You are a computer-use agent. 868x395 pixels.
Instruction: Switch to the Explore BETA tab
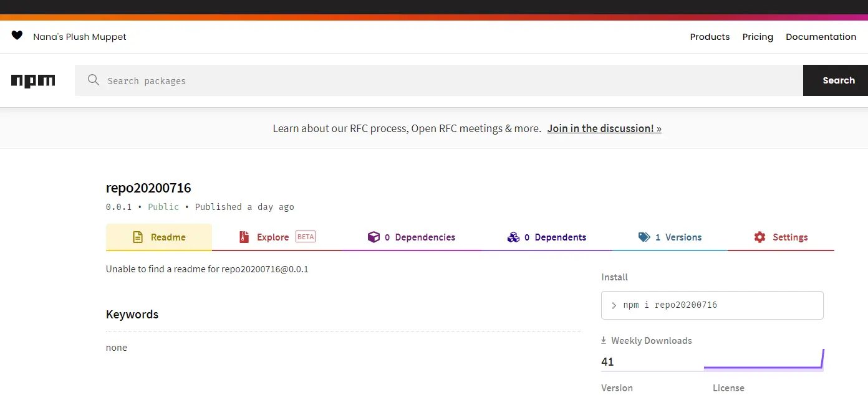[x=277, y=237]
